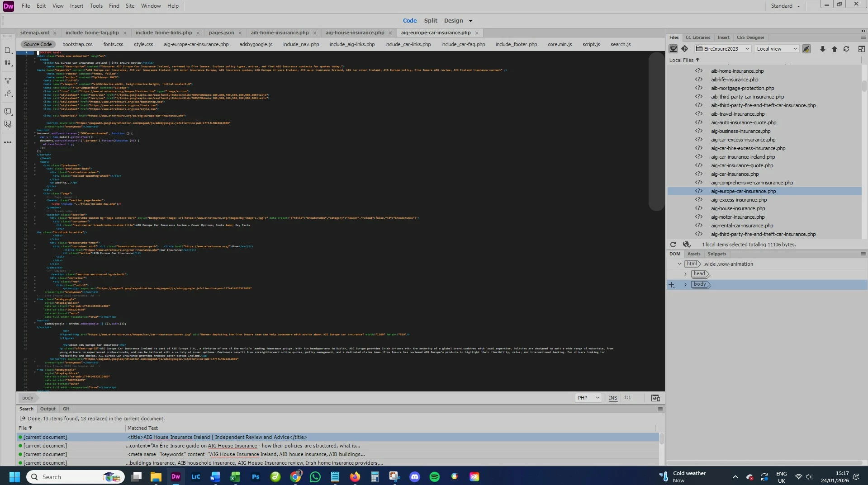Image resolution: width=868 pixels, height=485 pixels.
Task: Click the globe icon in Files status bar
Action: (687, 245)
